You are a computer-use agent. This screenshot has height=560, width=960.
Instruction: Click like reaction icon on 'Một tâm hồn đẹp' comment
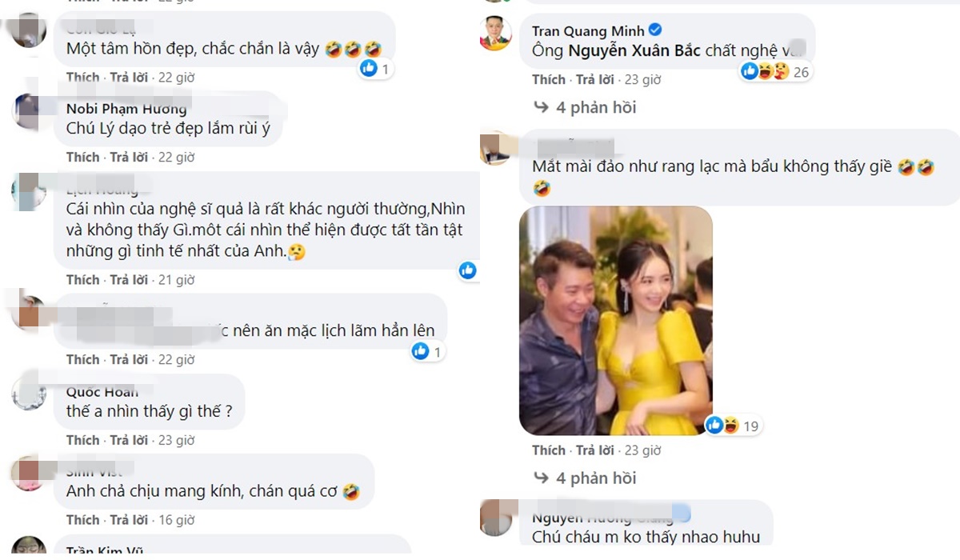(x=369, y=69)
